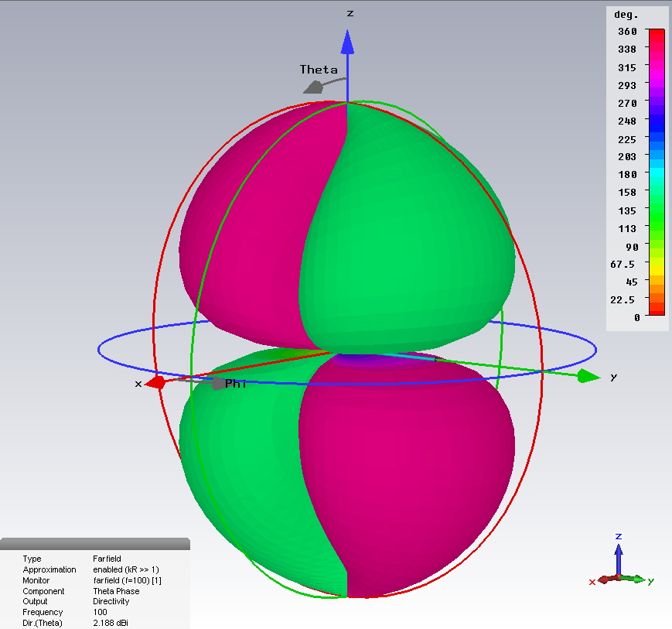Click the 180 value on color scale
Screen dimensions: 672x629
[628, 174]
